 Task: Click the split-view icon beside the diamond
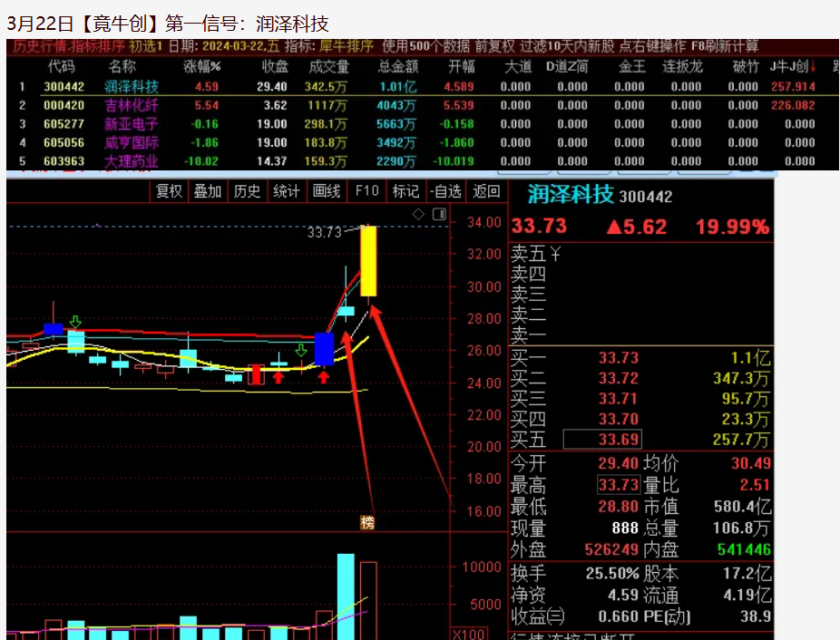click(438, 213)
